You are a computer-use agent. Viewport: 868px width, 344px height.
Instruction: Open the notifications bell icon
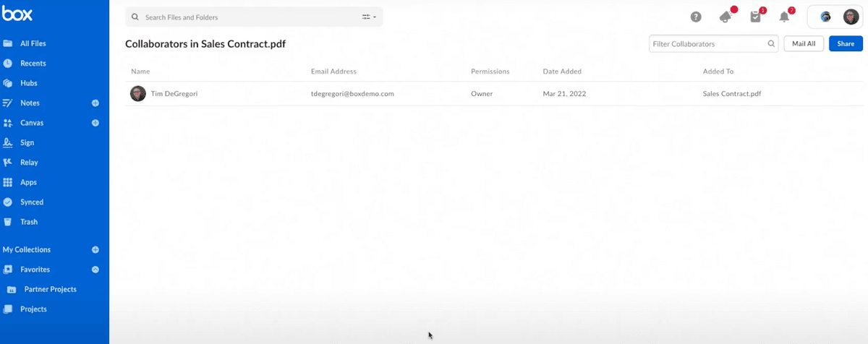click(x=784, y=17)
